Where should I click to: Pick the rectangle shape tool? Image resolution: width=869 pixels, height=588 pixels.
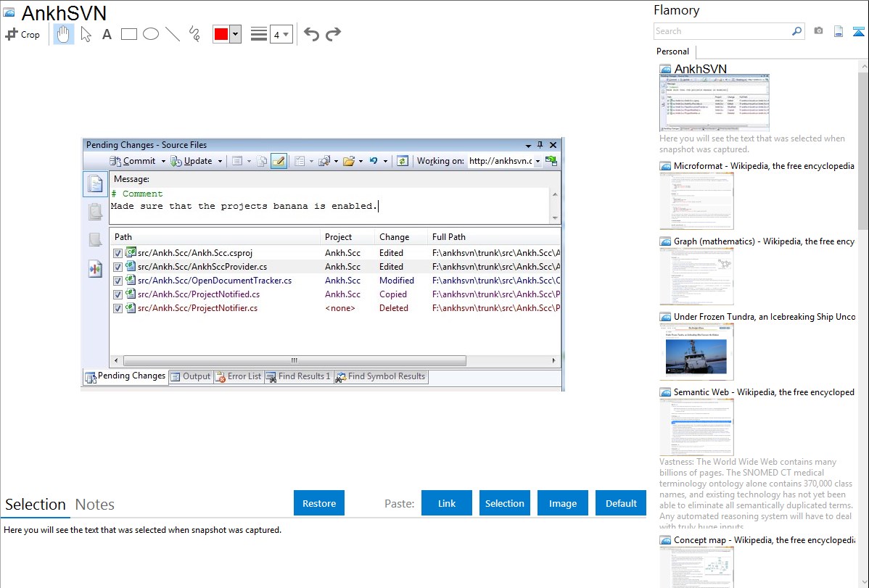128,34
